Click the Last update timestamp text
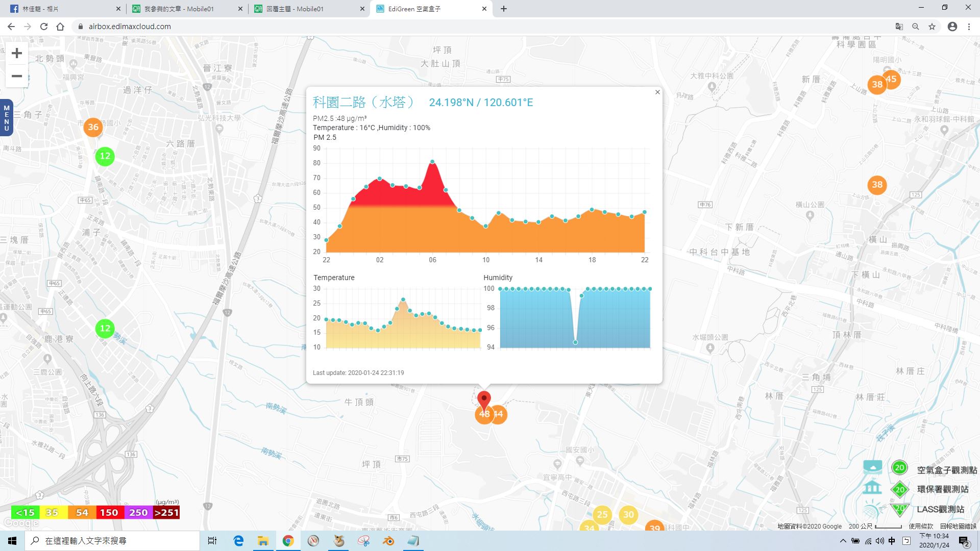 pos(358,373)
